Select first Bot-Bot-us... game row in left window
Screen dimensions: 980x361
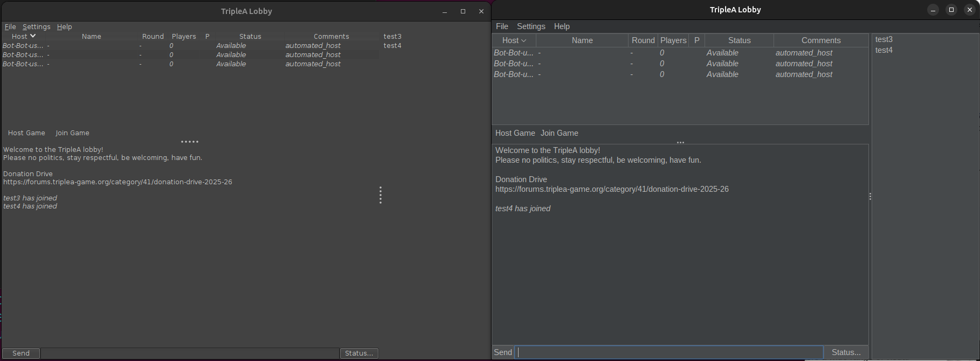click(190, 46)
